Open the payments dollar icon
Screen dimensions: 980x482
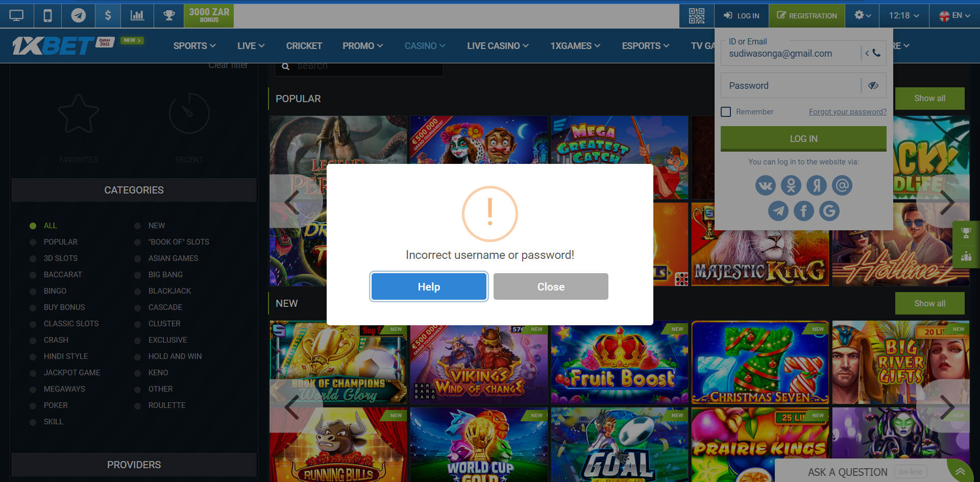click(108, 16)
